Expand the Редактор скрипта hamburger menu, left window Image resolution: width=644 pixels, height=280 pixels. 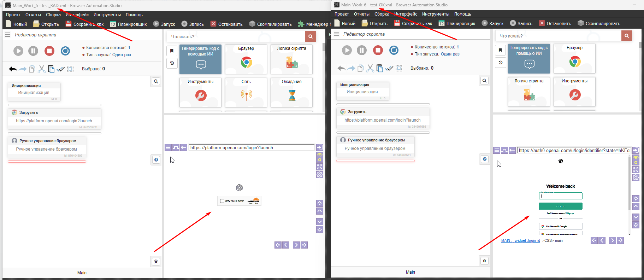[x=8, y=35]
